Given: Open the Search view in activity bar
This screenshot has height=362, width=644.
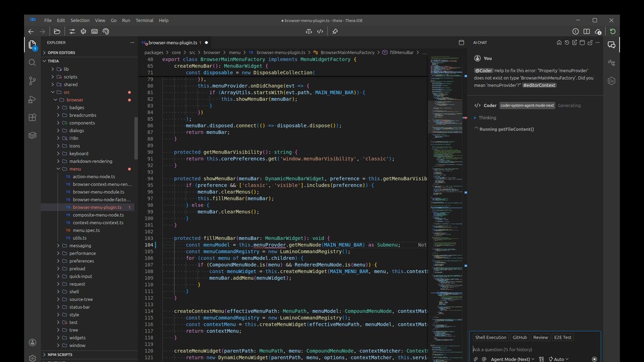Looking at the screenshot, I should pos(32,63).
